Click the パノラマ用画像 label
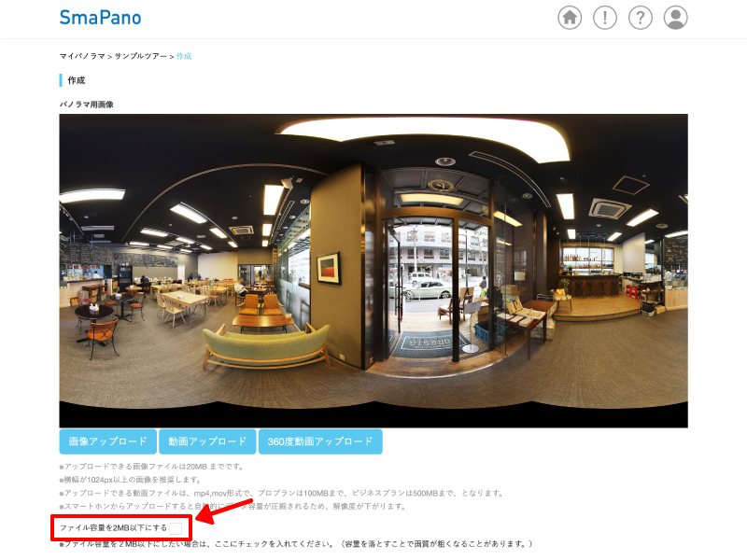This screenshot has height=560, width=747. 86,105
